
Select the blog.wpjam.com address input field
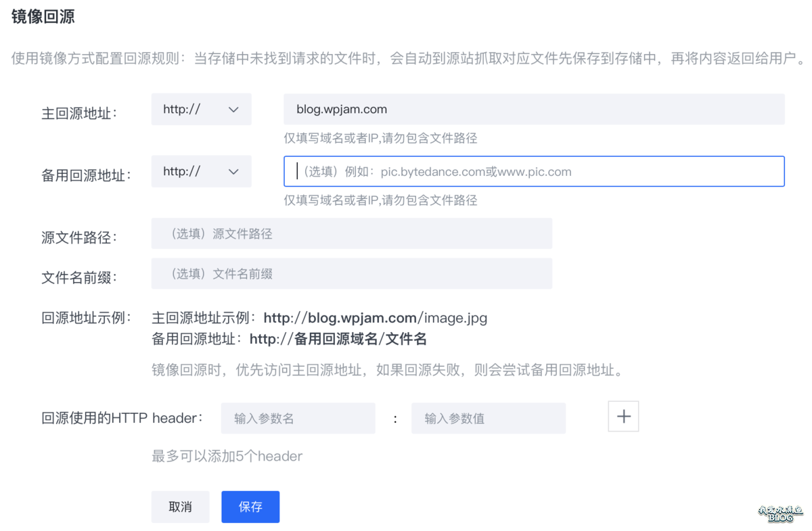click(x=533, y=109)
